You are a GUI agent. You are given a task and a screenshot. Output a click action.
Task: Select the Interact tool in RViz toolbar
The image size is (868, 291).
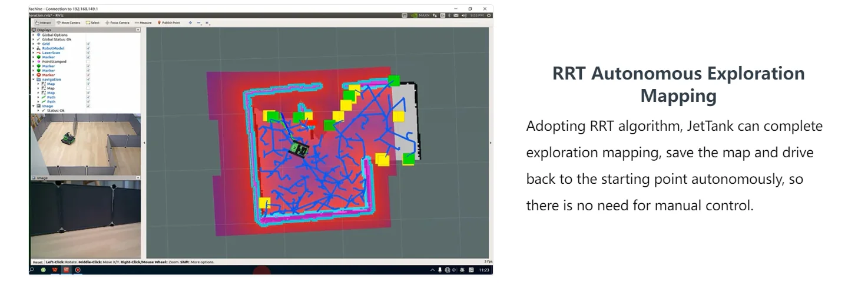tap(43, 22)
